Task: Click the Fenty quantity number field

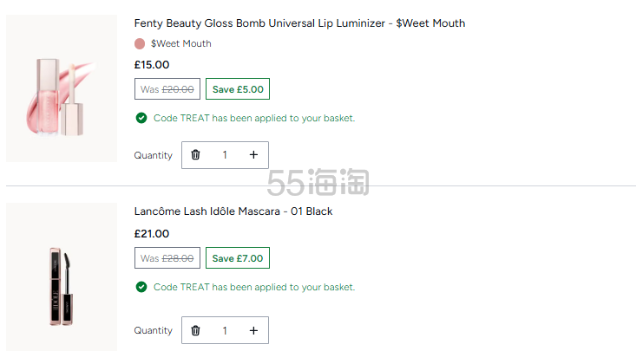Action: coord(225,155)
